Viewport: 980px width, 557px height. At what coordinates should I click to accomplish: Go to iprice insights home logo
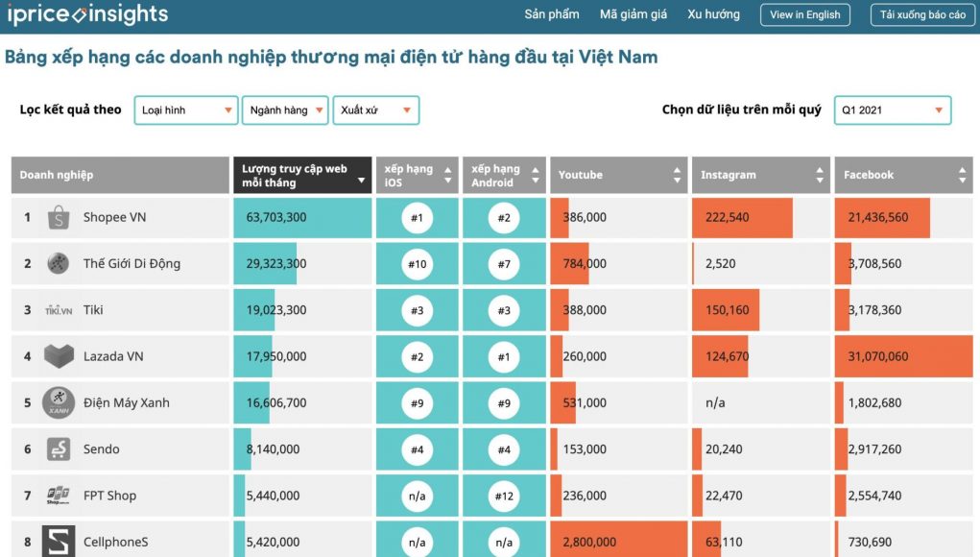87,14
